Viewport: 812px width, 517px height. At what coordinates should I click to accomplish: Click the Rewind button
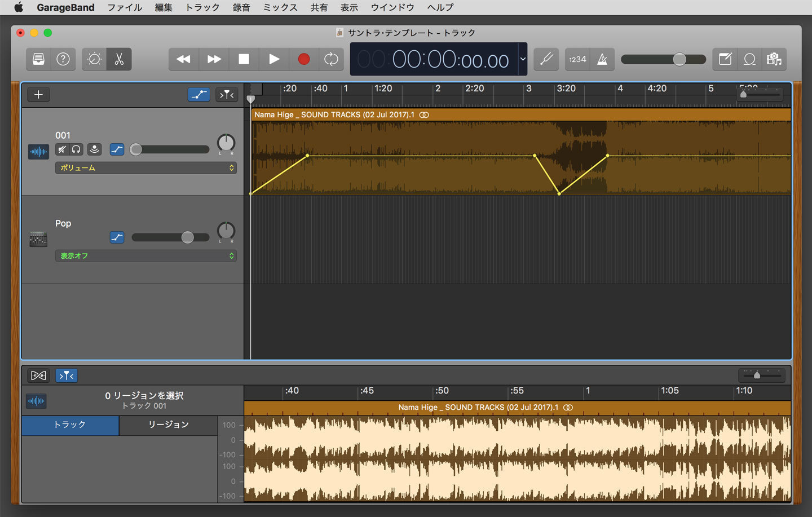183,59
